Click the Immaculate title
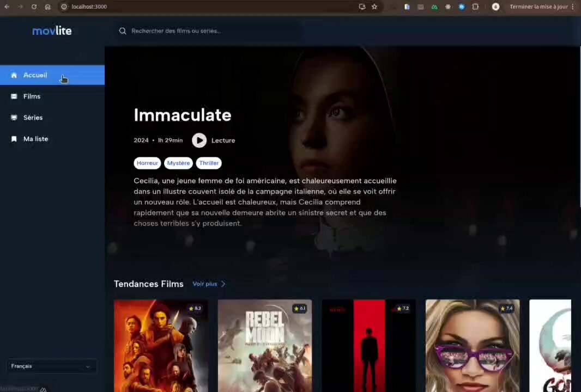Screen dimensions: 581x392 183,115
